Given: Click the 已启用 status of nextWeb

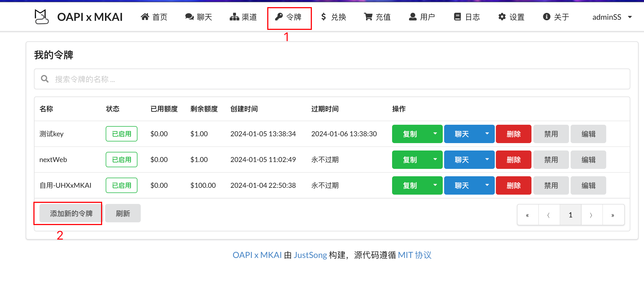Looking at the screenshot, I should point(122,160).
